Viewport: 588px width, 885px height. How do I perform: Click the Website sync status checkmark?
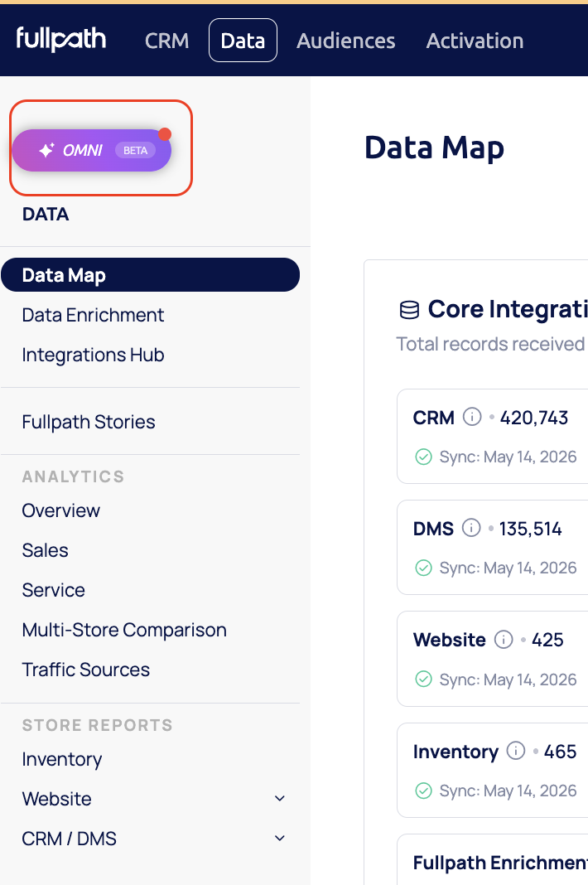[423, 679]
